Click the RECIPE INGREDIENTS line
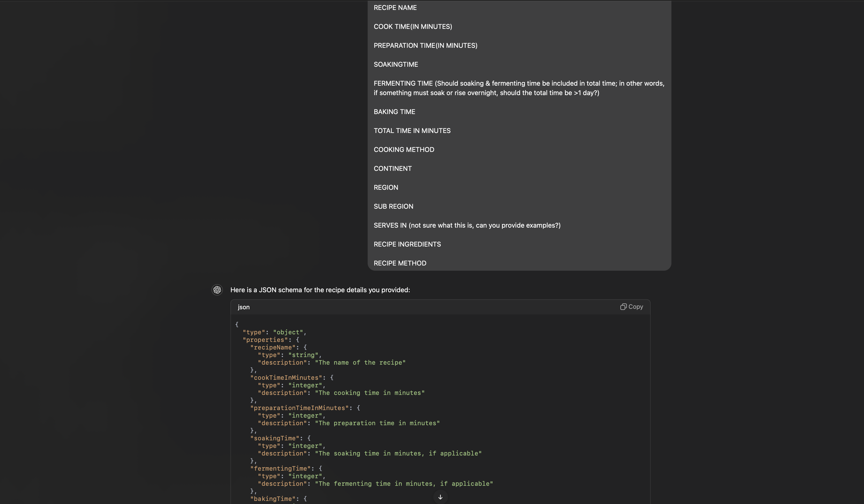Image resolution: width=864 pixels, height=504 pixels. pos(407,244)
